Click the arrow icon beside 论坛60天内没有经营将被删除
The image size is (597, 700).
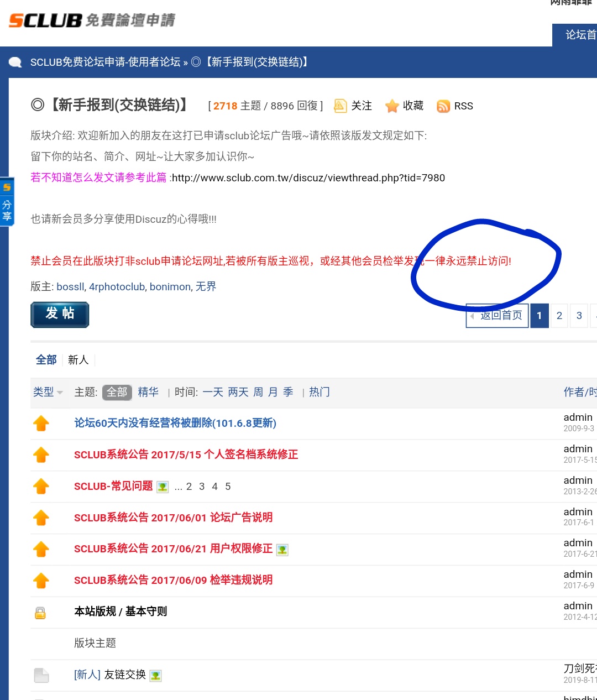(41, 424)
